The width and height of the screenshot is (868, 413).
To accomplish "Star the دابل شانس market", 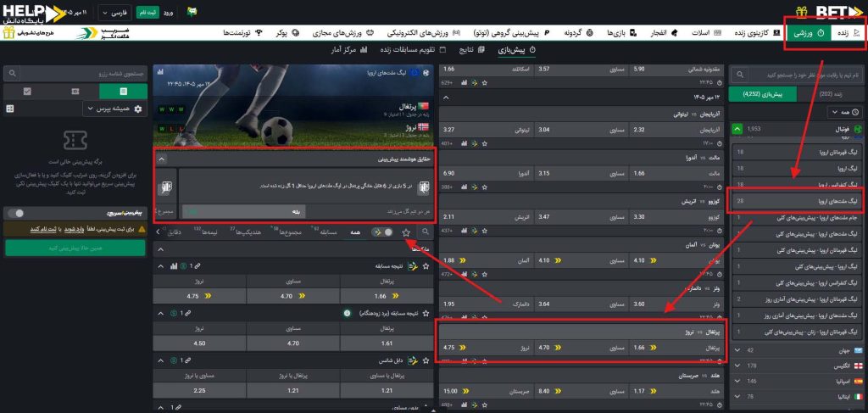I will point(426,360).
